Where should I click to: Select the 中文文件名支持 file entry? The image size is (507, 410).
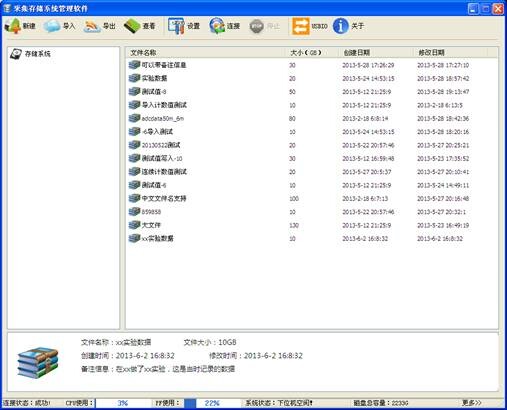click(164, 198)
